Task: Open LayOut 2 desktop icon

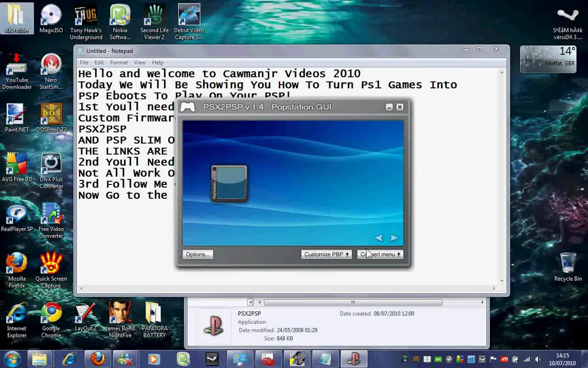Action: click(86, 317)
